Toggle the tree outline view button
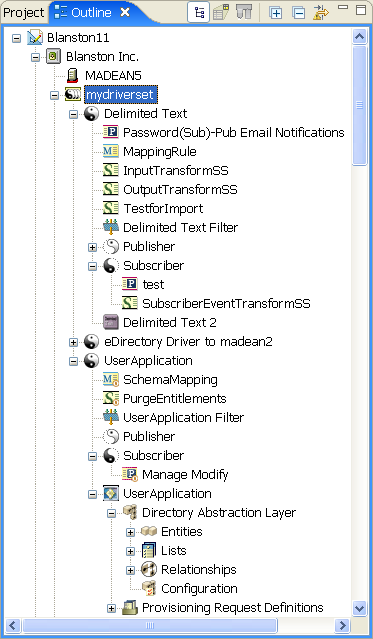This screenshot has height=639, width=373. pos(199,12)
